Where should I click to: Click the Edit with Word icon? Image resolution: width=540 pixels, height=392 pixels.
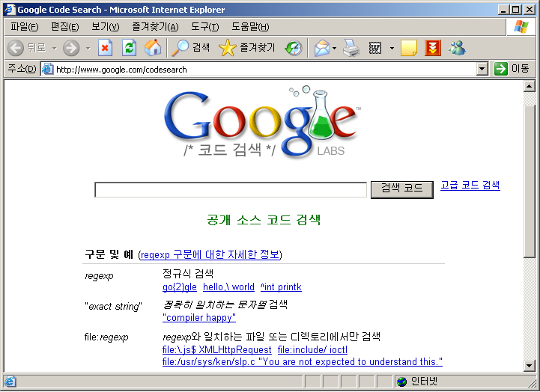pyautogui.click(x=375, y=48)
